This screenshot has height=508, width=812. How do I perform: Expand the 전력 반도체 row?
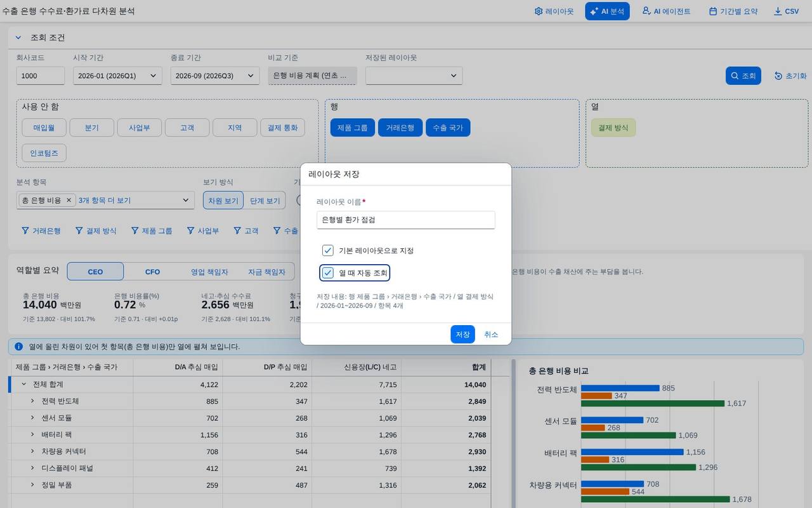[x=33, y=401]
